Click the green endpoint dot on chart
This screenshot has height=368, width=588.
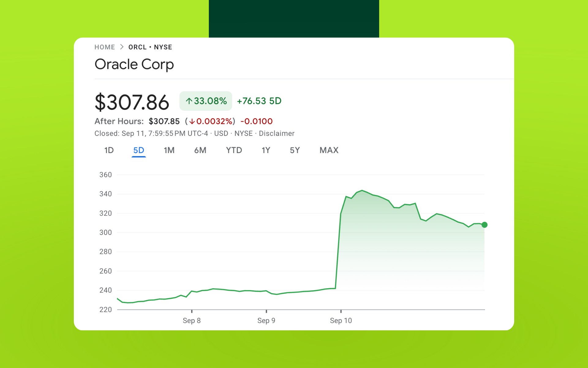pyautogui.click(x=484, y=225)
